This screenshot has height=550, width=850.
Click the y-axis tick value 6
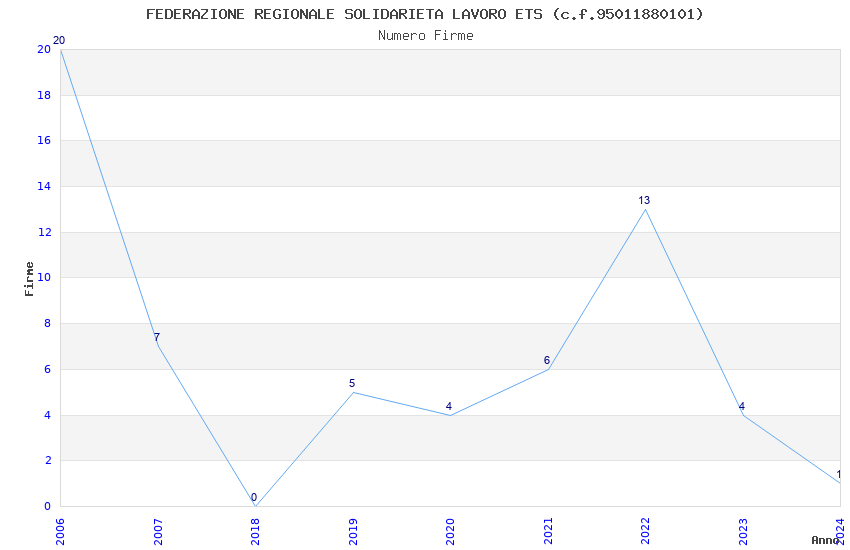pos(48,370)
